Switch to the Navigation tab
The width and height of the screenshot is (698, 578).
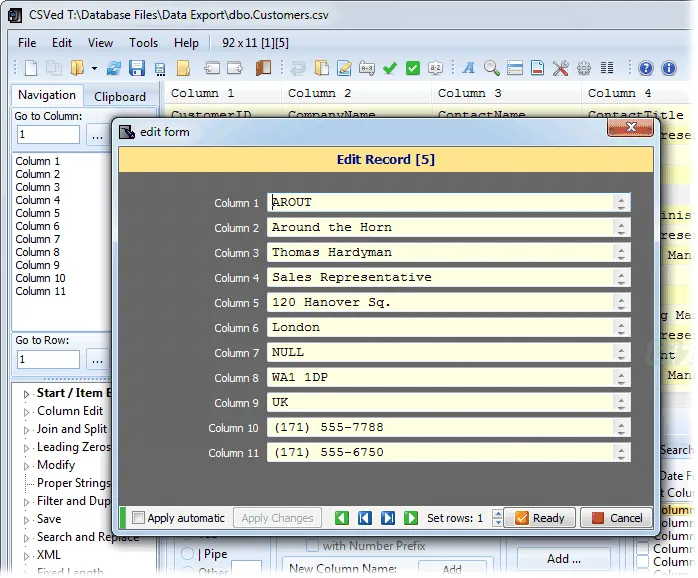pos(47,95)
